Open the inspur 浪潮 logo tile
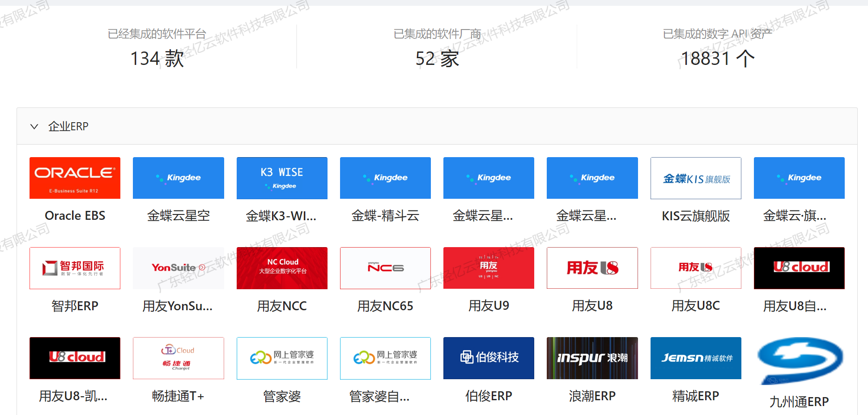868x415 pixels. point(592,358)
